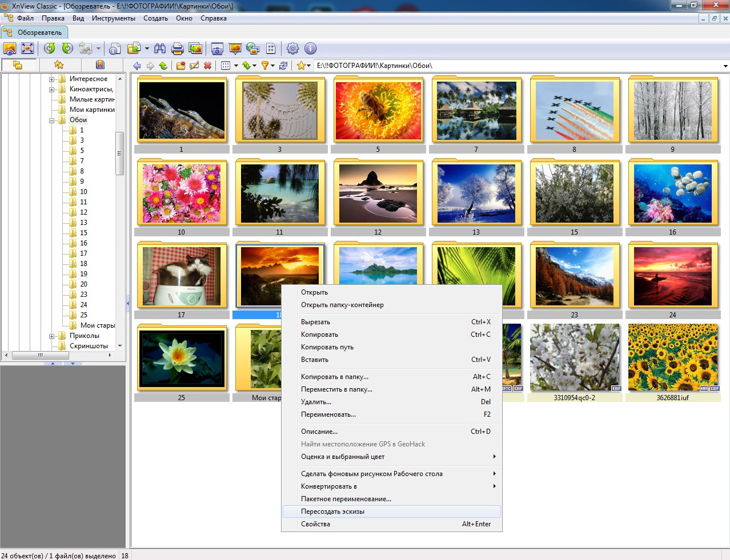Click the rotate left toolbar icon
730x560 pixels.
point(50,49)
